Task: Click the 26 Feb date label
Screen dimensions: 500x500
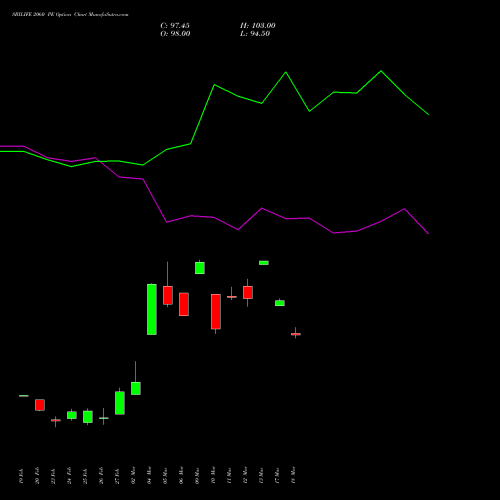Action: tap(101, 476)
